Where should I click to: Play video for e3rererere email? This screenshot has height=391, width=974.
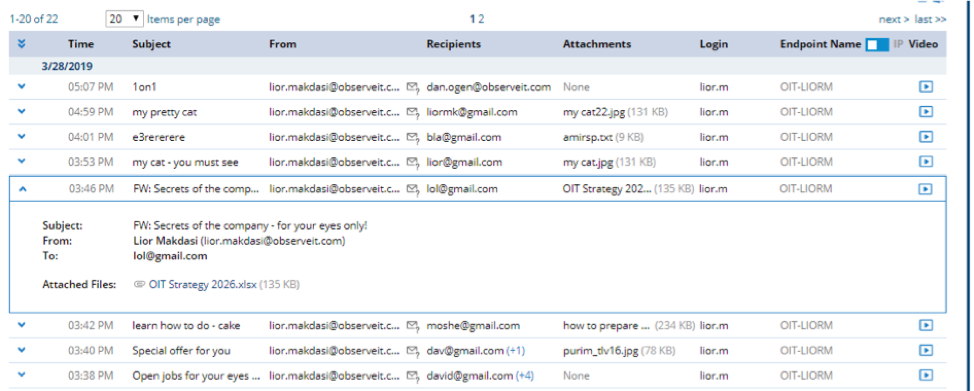(x=926, y=137)
